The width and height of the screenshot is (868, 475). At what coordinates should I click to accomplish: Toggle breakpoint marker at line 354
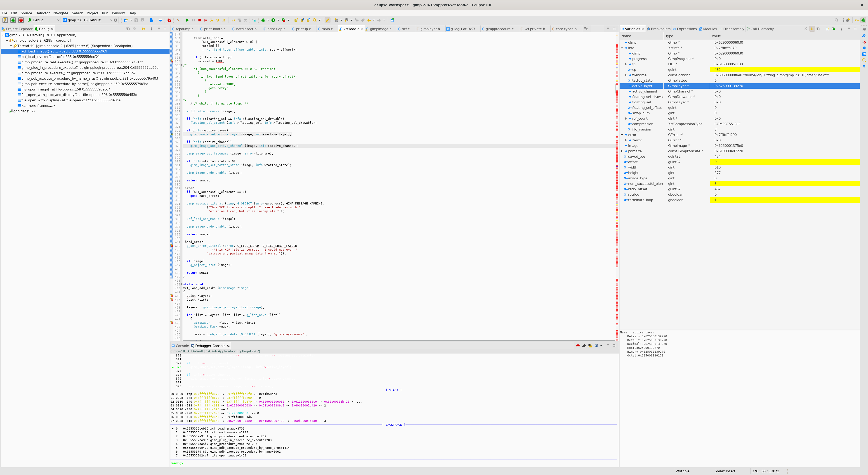(x=172, y=61)
